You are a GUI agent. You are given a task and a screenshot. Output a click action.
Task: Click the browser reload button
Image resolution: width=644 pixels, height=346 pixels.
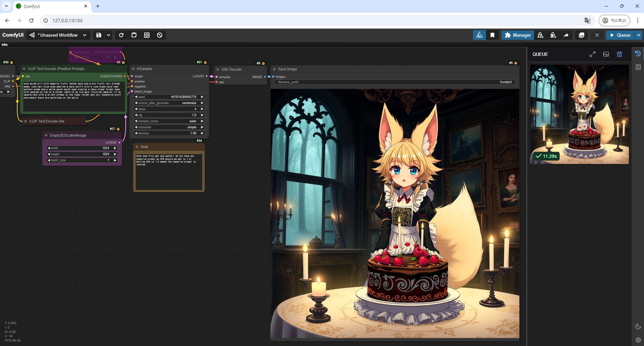[x=31, y=21]
